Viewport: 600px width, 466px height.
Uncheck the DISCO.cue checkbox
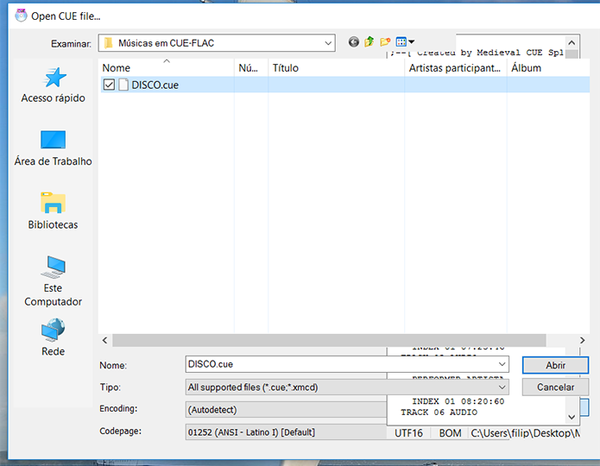[x=109, y=85]
